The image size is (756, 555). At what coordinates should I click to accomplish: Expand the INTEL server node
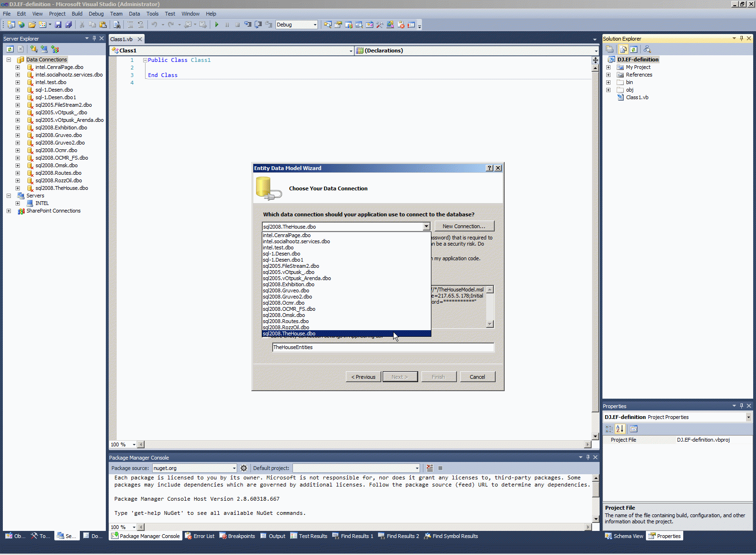[x=17, y=203]
